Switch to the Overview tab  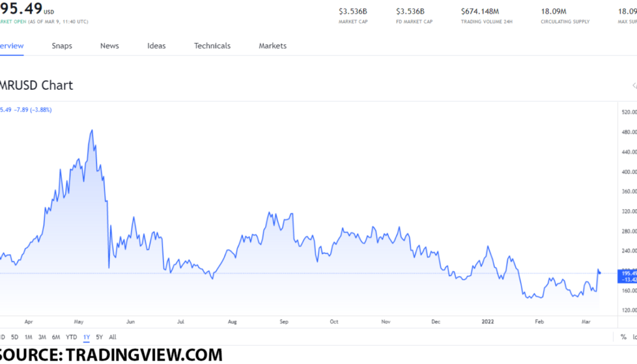[11, 45]
